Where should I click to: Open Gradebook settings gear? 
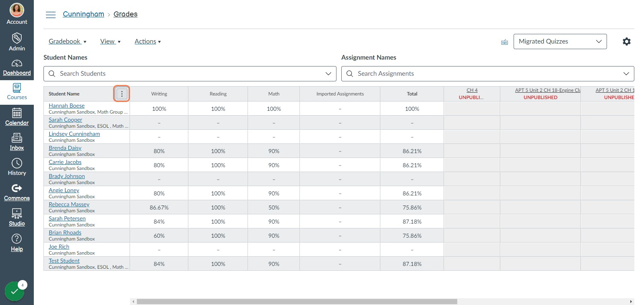coord(627,41)
